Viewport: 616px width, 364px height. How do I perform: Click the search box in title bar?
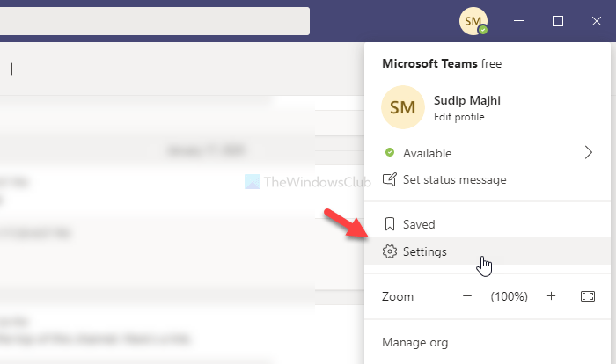click(155, 21)
